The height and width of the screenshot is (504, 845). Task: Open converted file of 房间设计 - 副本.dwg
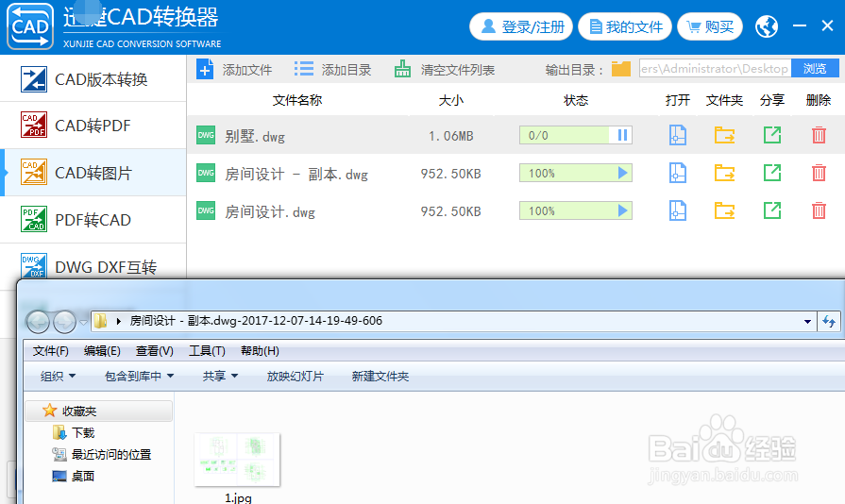coord(677,173)
